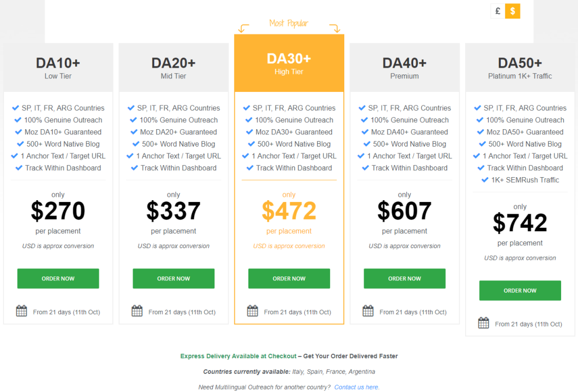Click Express Delivery Available at Checkout text
This screenshot has width=578, height=392.
coord(238,356)
